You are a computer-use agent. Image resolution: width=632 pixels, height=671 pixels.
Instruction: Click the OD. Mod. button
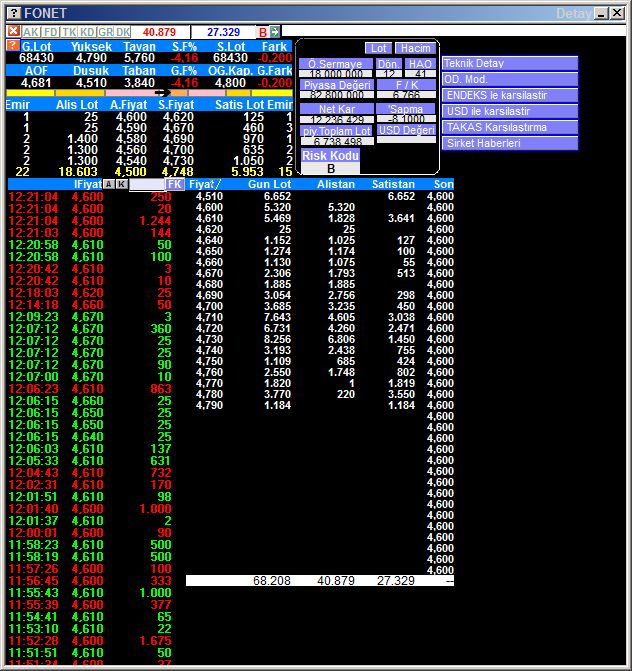(510, 79)
